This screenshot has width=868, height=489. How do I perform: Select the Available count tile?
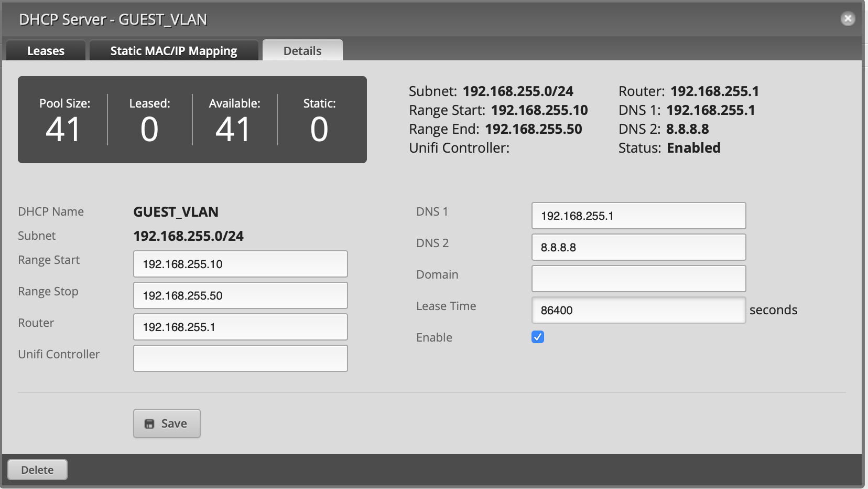coord(234,120)
